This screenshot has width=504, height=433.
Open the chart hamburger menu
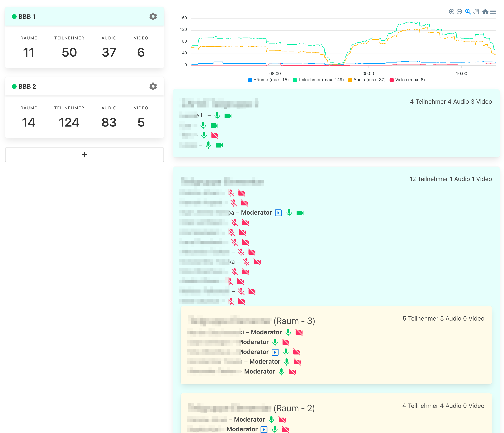pos(493,12)
